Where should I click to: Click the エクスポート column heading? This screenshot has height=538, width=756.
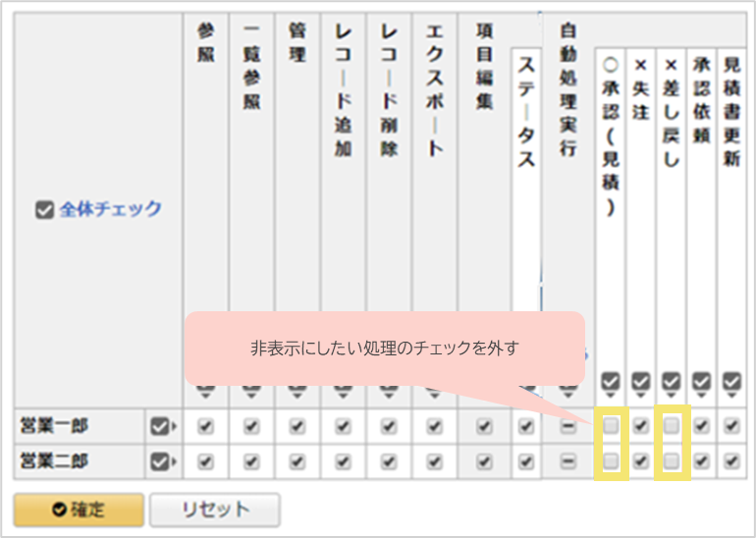[434, 90]
